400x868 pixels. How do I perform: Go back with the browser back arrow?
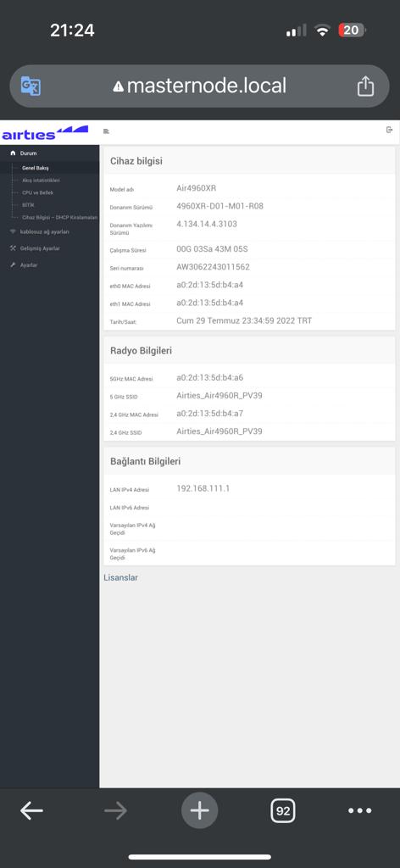(31, 811)
